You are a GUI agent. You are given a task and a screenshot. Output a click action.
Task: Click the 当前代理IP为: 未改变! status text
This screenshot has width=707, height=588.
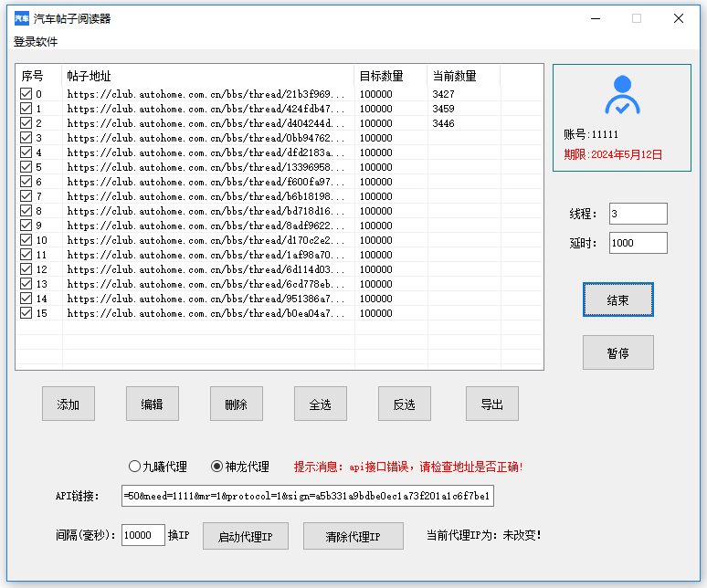[x=483, y=535]
